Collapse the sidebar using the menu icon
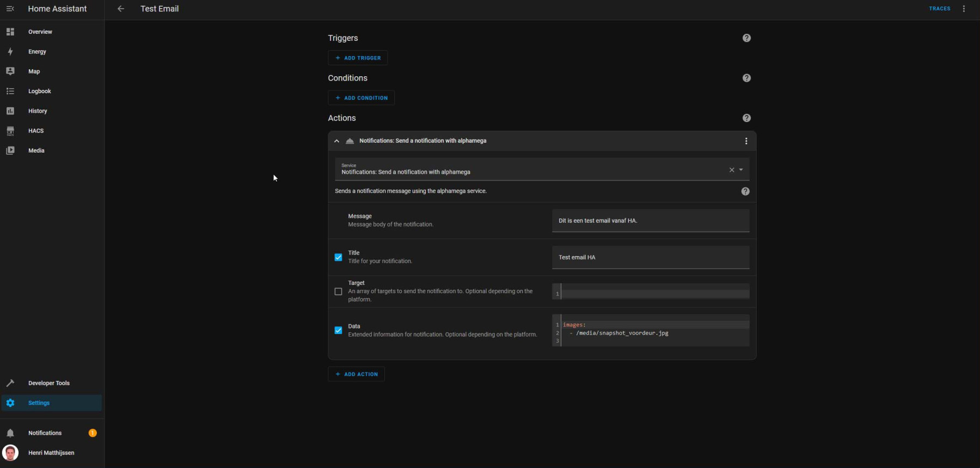Image resolution: width=980 pixels, height=468 pixels. (x=10, y=9)
